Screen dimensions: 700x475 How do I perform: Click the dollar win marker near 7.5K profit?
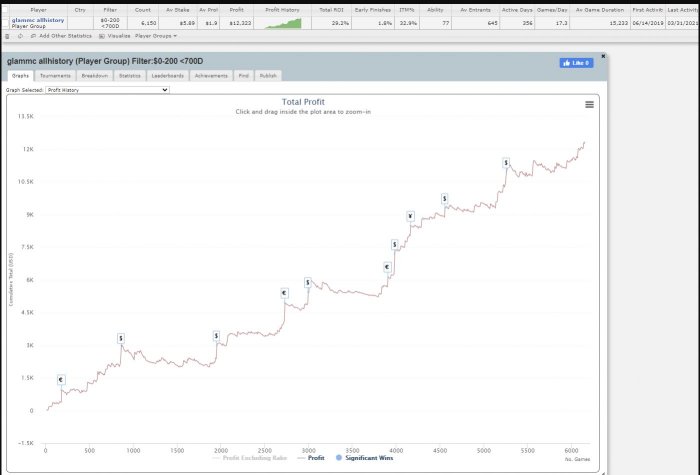[x=395, y=245]
